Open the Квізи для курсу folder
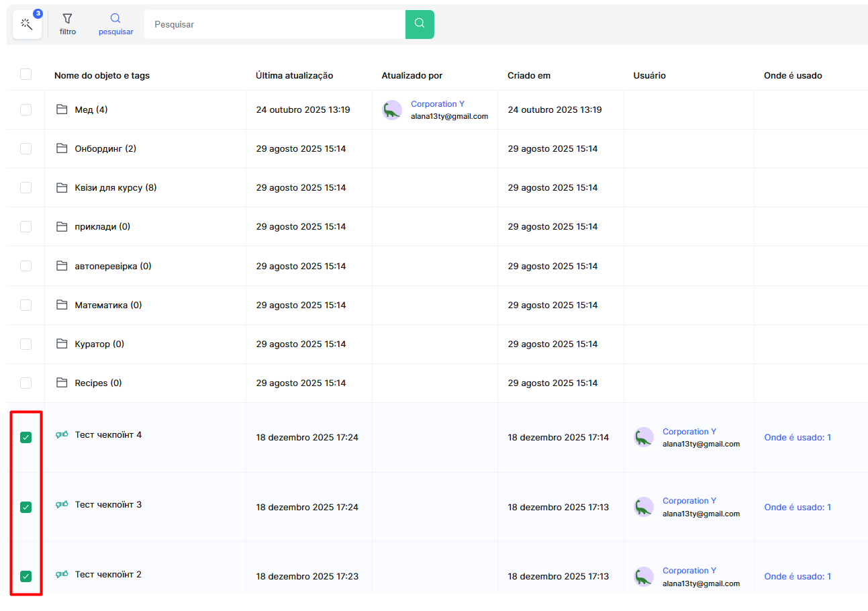The width and height of the screenshot is (868, 611). 115,187
